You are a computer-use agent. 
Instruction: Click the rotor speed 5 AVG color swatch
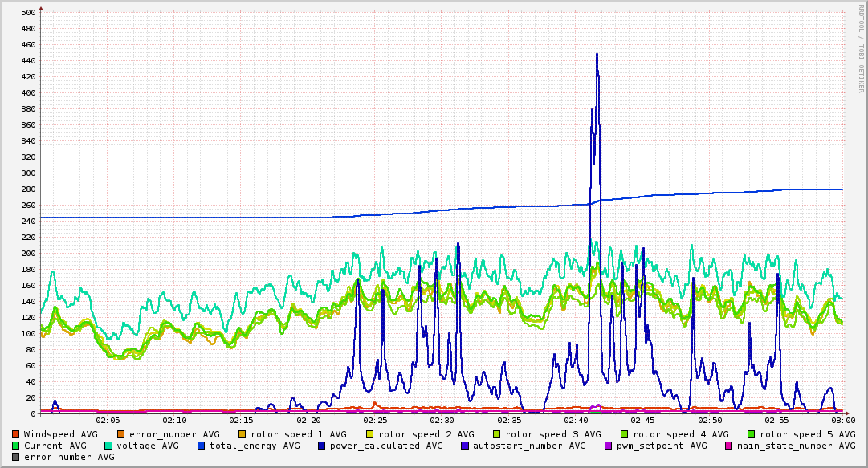click(x=752, y=434)
